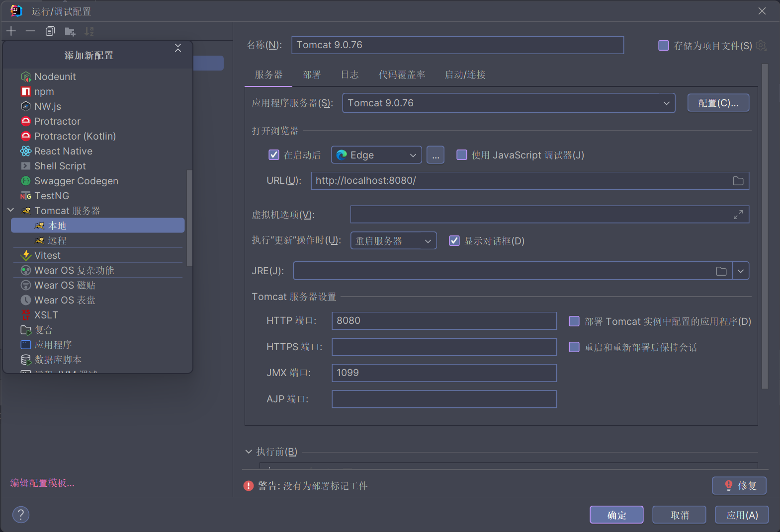Image resolution: width=780 pixels, height=532 pixels.
Task: Enable the use JavaScript debugger checkbox
Action: click(x=462, y=155)
